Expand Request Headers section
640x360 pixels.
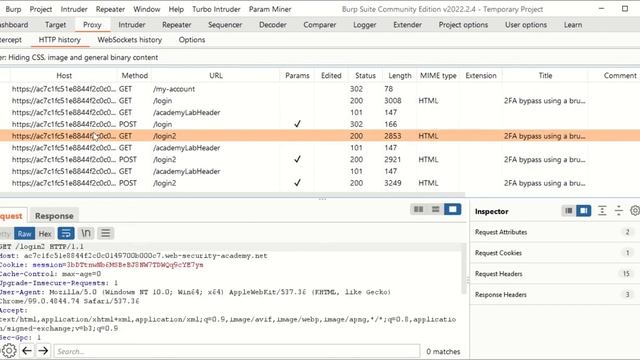[x=554, y=273]
